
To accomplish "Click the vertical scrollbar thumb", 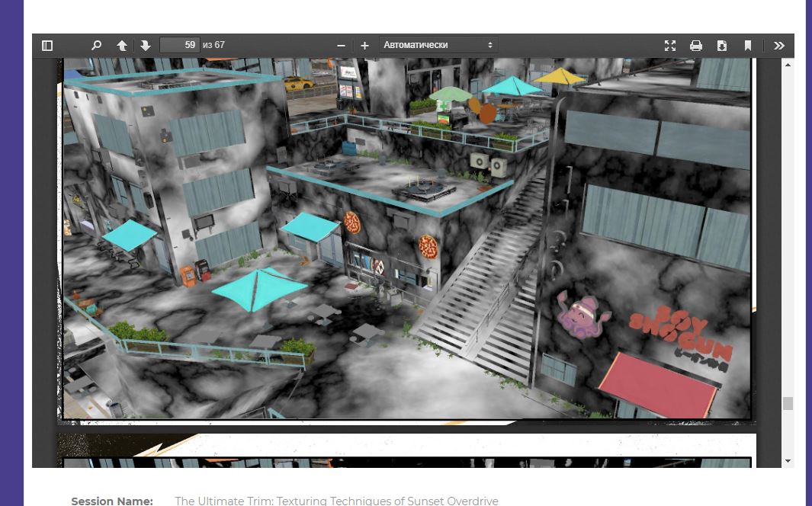I will 788,404.
